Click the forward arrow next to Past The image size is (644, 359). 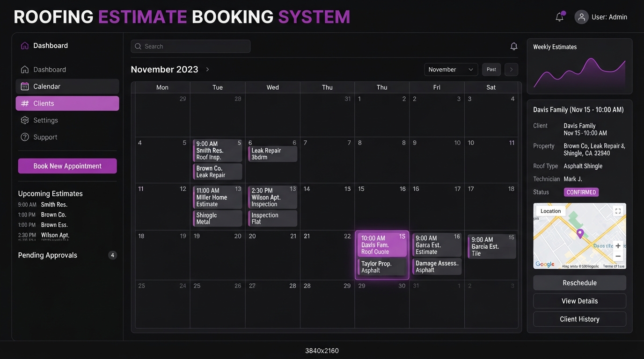511,70
